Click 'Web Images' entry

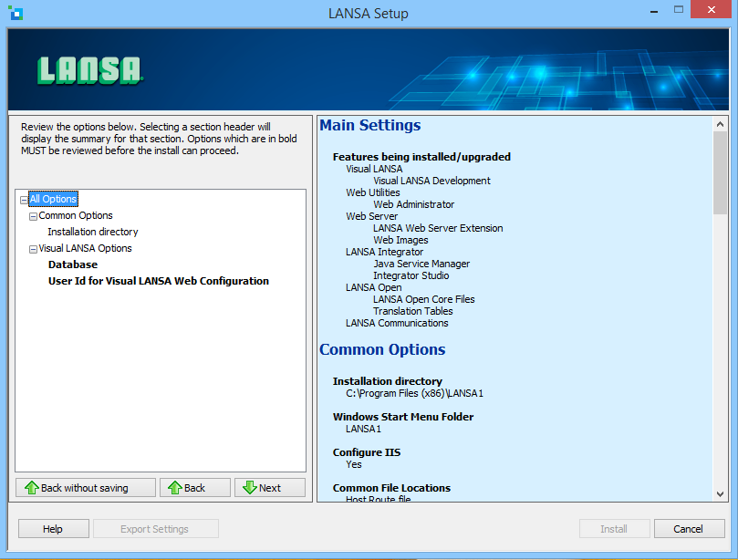click(400, 240)
